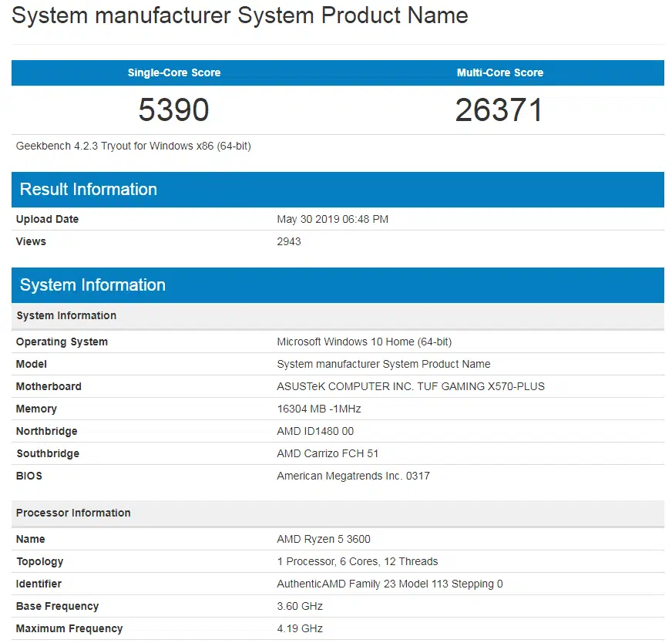The image size is (672, 643).
Task: Select the date May 30 2019 06:48 PM
Action: (x=333, y=219)
